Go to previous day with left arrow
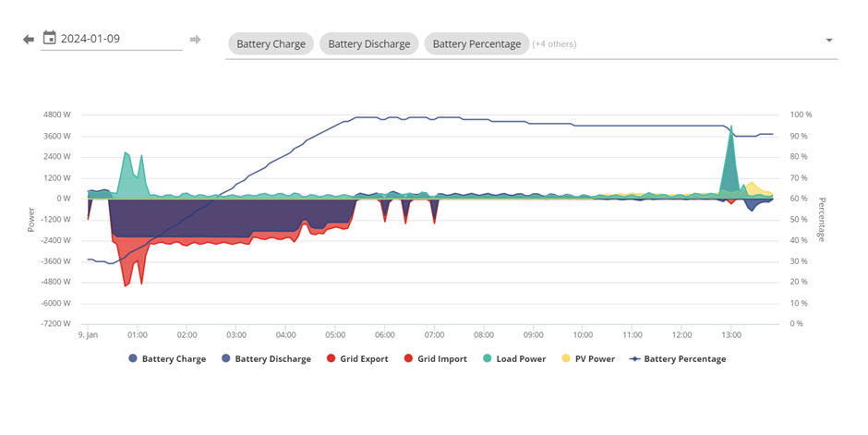The image size is (868, 435). 29,40
